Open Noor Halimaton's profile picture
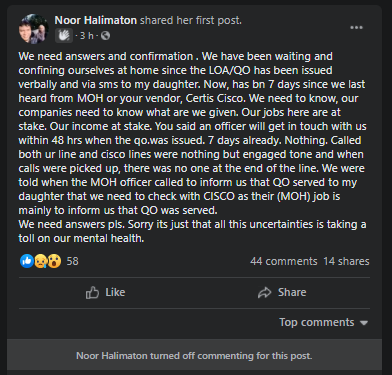Image resolution: width=392 pixels, height=375 pixels. coord(34,29)
